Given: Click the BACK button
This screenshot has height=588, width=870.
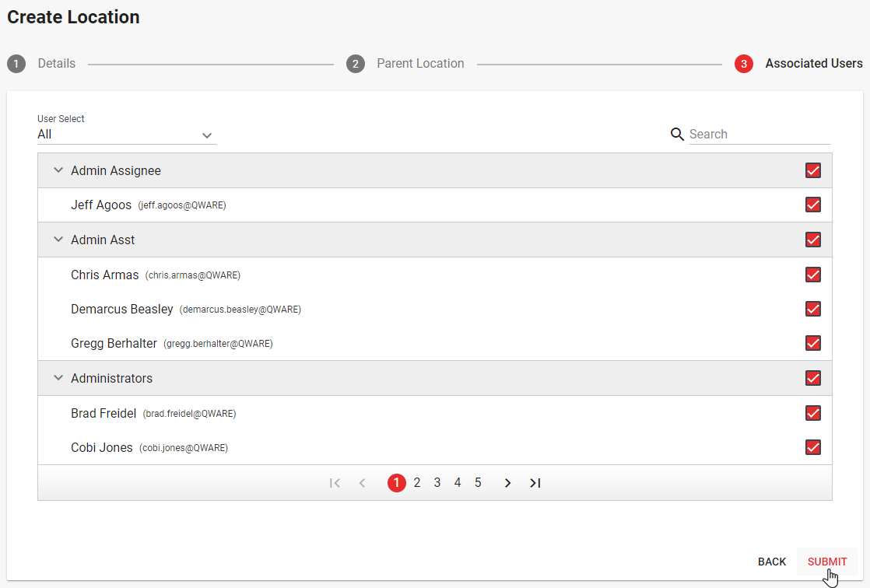Looking at the screenshot, I should pos(772,562).
